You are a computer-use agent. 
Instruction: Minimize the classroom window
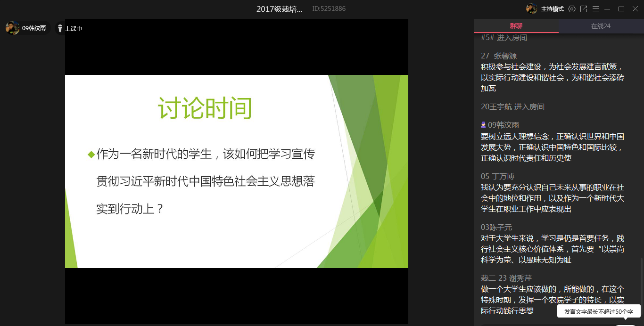pyautogui.click(x=607, y=9)
